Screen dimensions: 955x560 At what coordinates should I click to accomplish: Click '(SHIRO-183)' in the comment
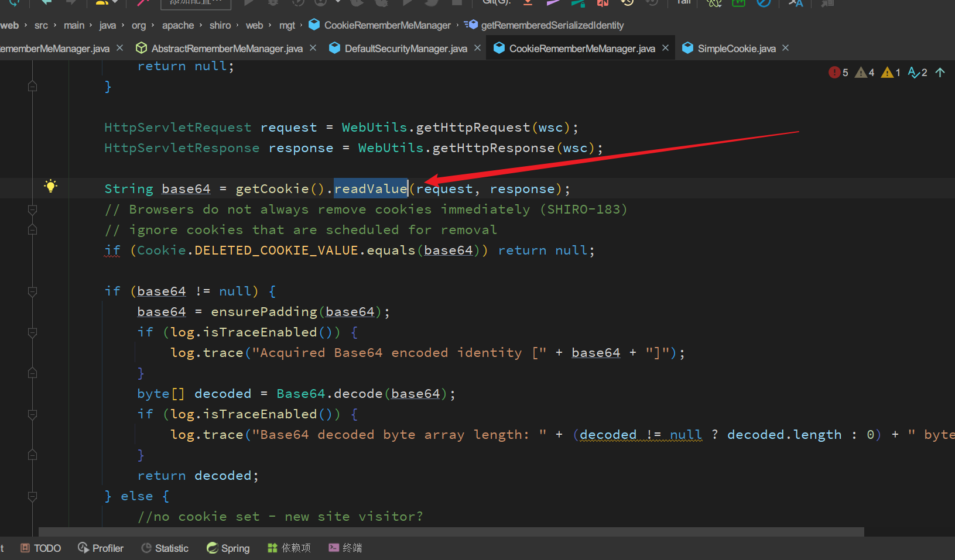click(x=583, y=209)
